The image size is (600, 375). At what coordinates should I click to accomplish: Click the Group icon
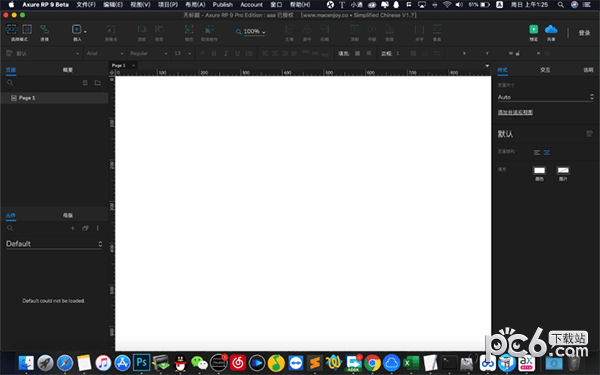(x=189, y=29)
